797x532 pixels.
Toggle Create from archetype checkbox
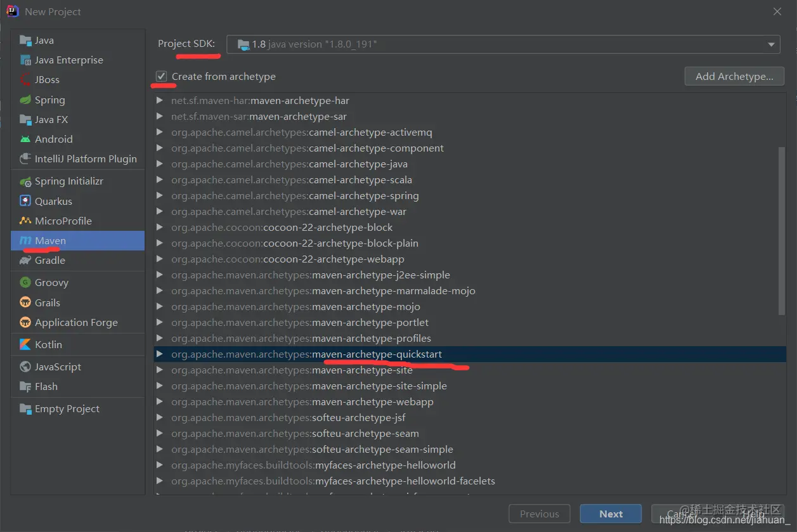pyautogui.click(x=161, y=76)
